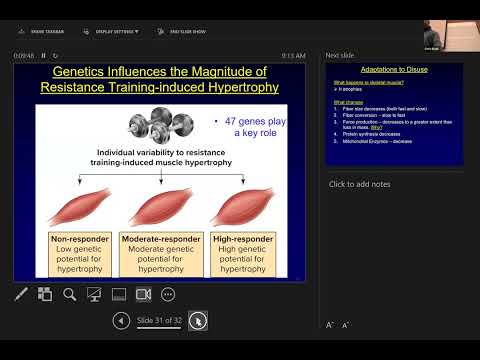Toggle the camera icon in toolbar

[143, 294]
